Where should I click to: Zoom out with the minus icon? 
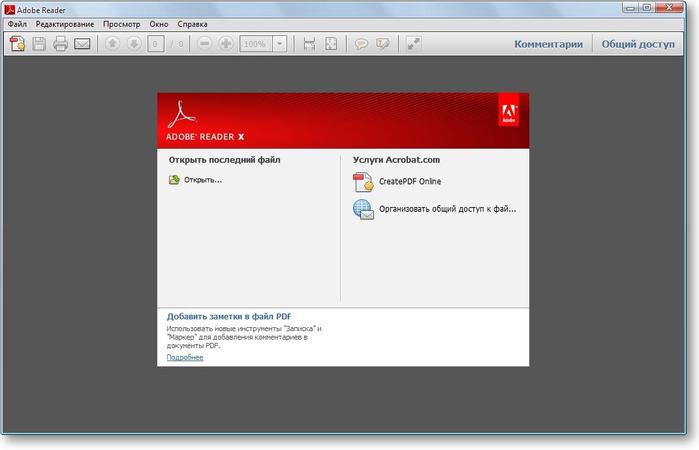click(205, 44)
